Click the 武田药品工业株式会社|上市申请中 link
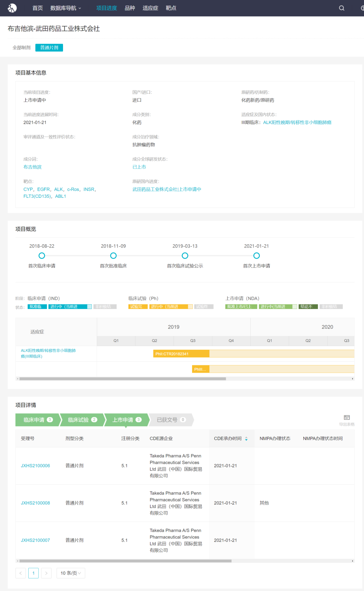 tap(167, 189)
